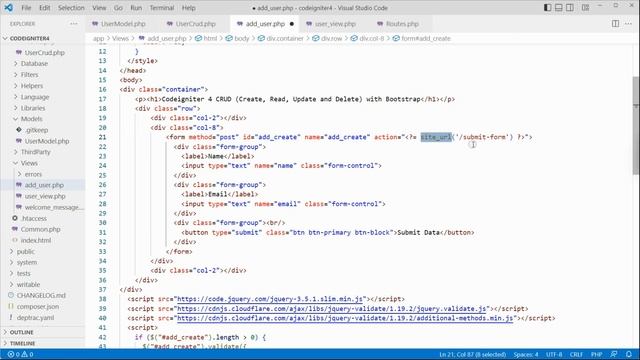This screenshot has height=360, width=640.
Task: Expand tests folder
Action: pyautogui.click(x=23, y=273)
